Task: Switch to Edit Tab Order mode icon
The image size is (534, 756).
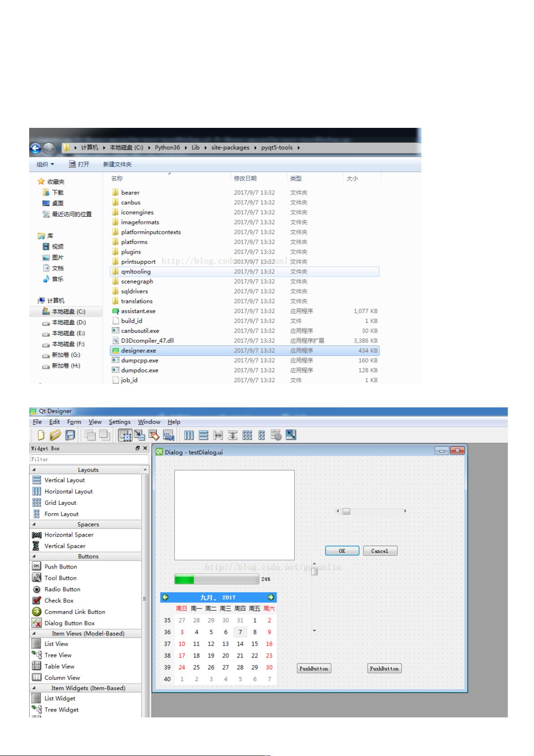Action: [x=169, y=435]
